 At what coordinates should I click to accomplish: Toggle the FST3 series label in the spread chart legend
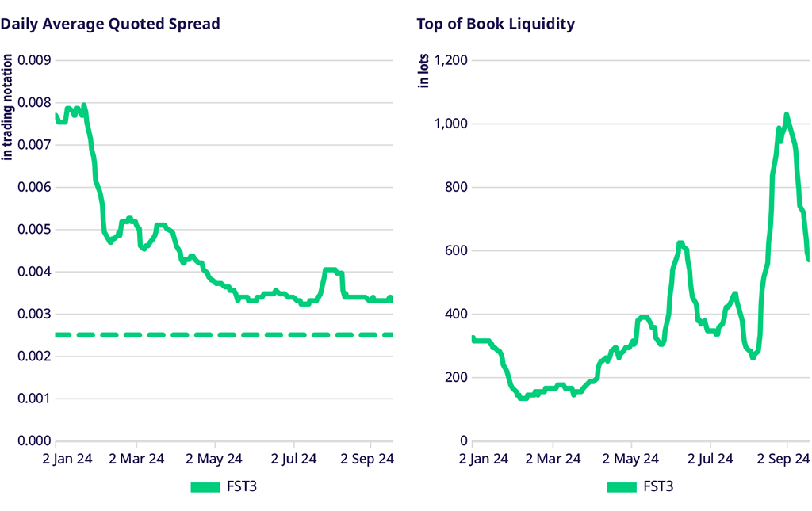click(242, 486)
